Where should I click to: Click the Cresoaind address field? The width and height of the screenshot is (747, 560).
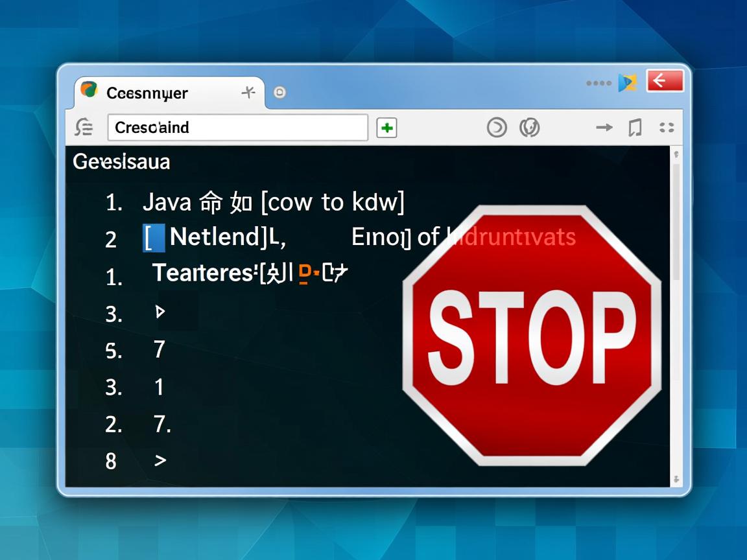coord(237,128)
